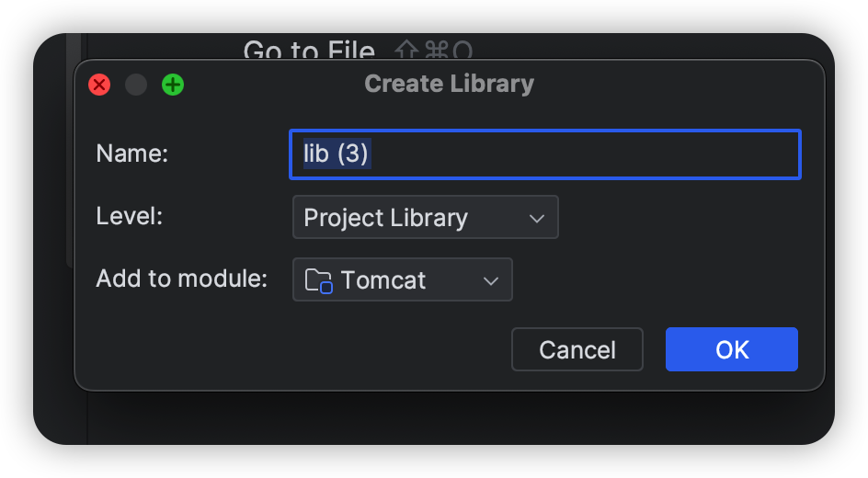Click the Create Library title bar
This screenshot has height=478, width=868.
click(x=449, y=85)
